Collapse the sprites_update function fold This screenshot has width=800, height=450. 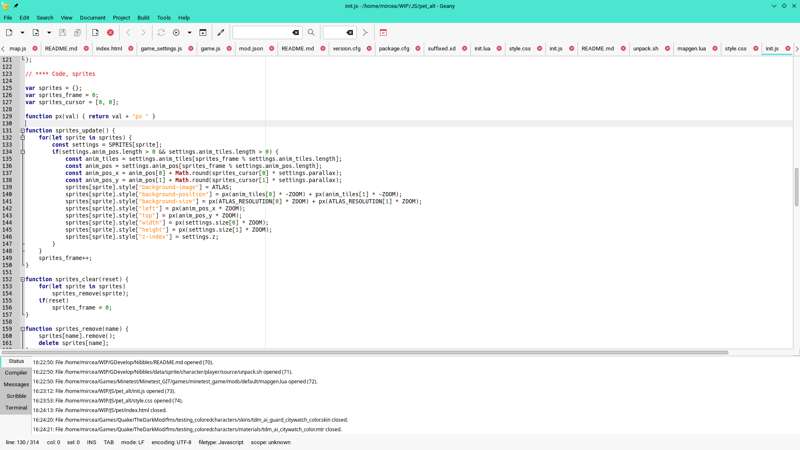[x=22, y=131]
